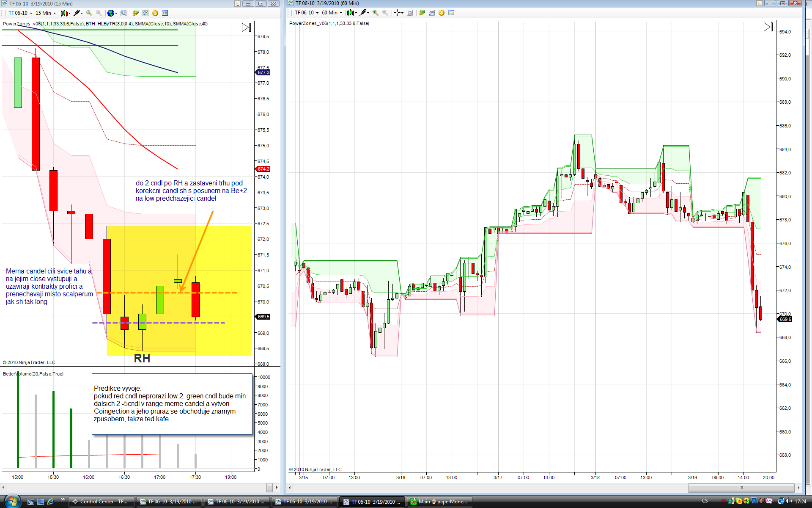This screenshot has height=508, width=812.
Task: Open Data Box icon in 60 Min toolbar
Action: (x=451, y=13)
